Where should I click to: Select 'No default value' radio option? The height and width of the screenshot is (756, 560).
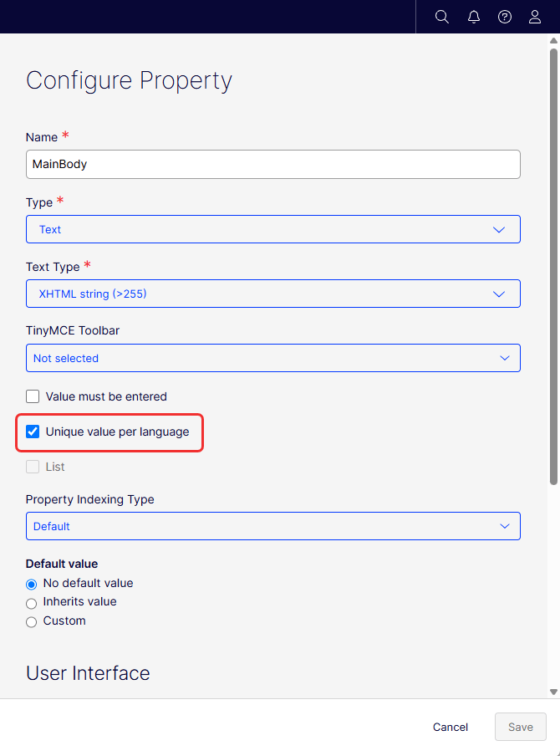click(32, 584)
